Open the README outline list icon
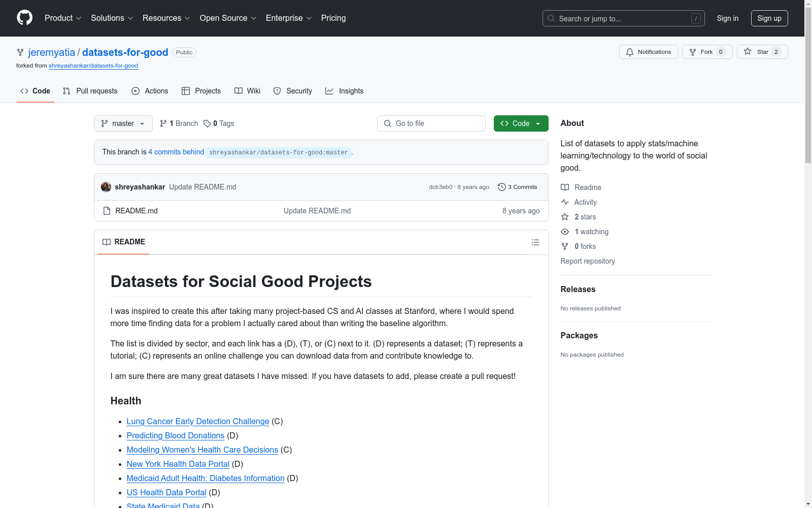Viewport: 812px width, 508px height. point(535,242)
